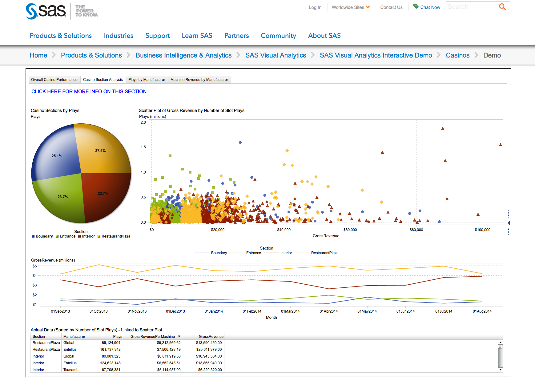
Task: Open the Worldwide Sites dropdown arrow
Action: point(368,7)
